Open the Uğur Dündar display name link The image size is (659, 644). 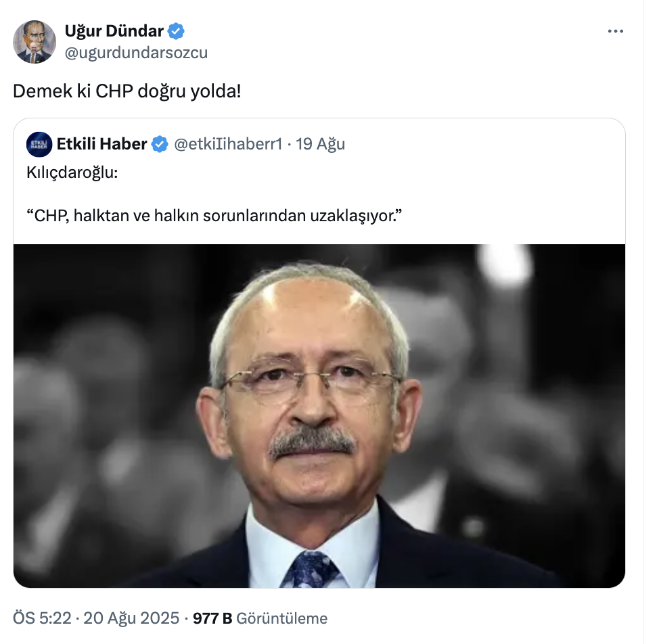(x=114, y=31)
